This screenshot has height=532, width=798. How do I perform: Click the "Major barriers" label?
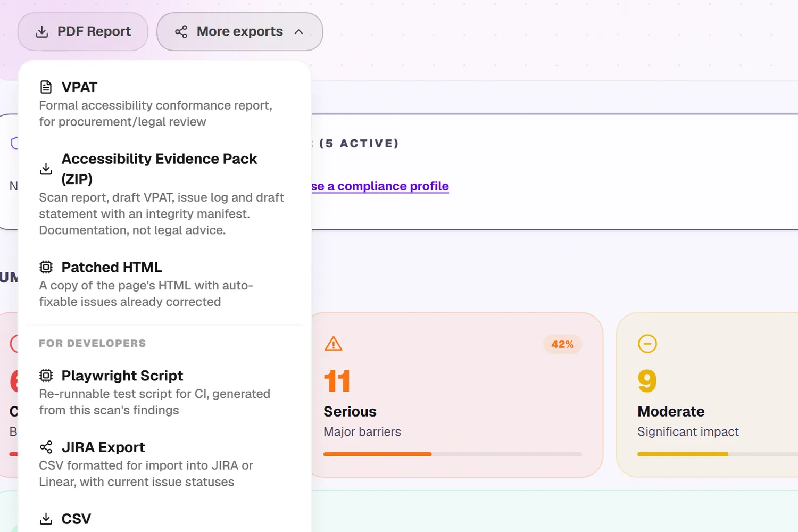(x=362, y=432)
